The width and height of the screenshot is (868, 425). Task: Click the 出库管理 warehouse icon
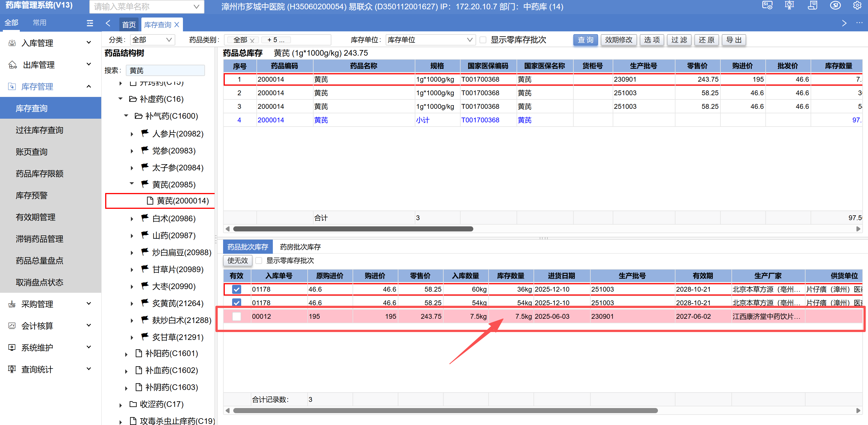[x=12, y=65]
